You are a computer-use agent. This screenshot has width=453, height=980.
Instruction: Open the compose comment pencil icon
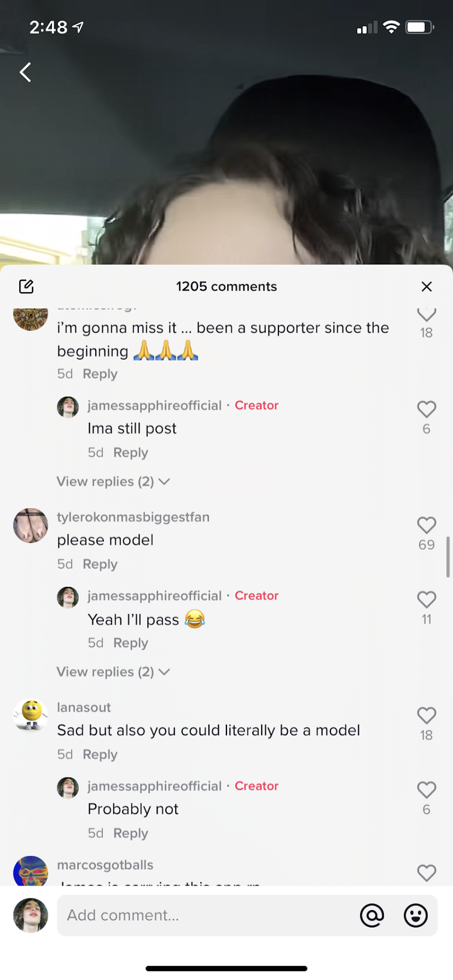[26, 286]
